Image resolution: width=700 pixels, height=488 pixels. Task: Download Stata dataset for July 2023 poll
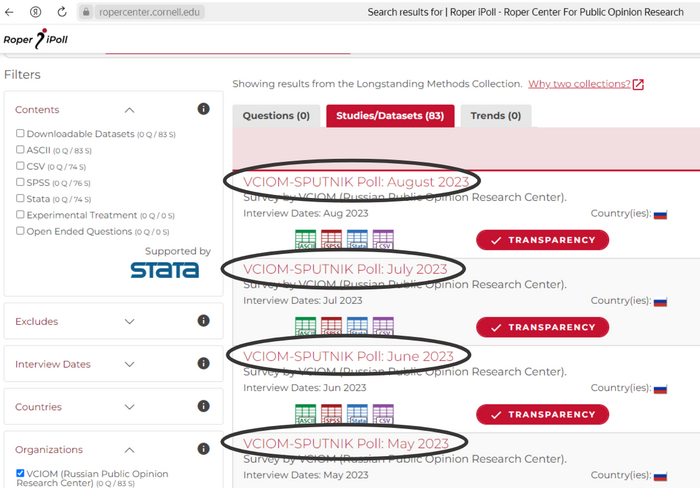click(357, 326)
